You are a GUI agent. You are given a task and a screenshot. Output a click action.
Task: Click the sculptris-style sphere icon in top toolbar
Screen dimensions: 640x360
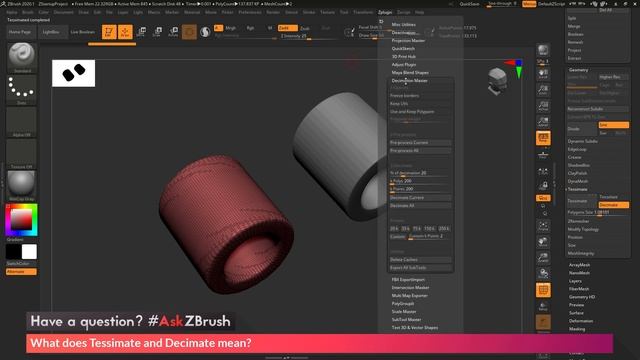205,32
